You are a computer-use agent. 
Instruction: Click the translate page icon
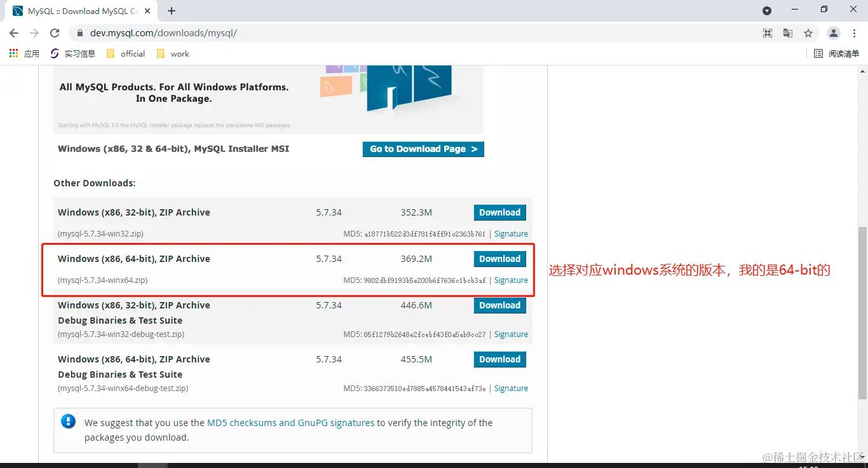(x=788, y=33)
